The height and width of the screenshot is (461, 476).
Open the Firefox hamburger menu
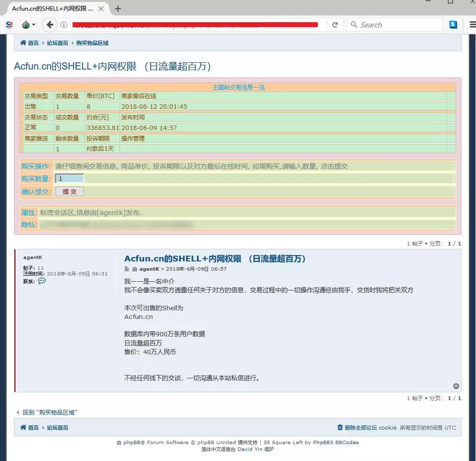pyautogui.click(x=472, y=24)
